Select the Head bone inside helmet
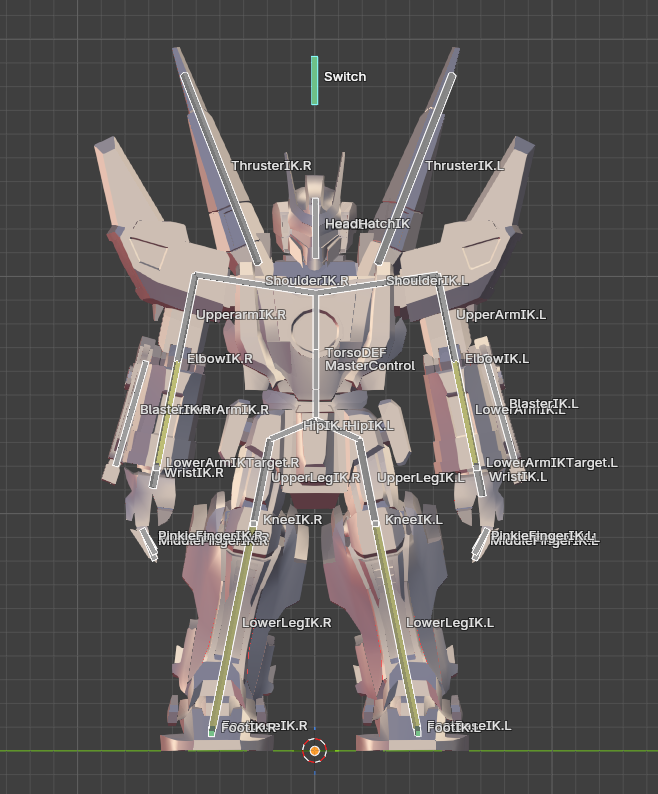Viewport: 658px width, 794px height. [x=316, y=228]
